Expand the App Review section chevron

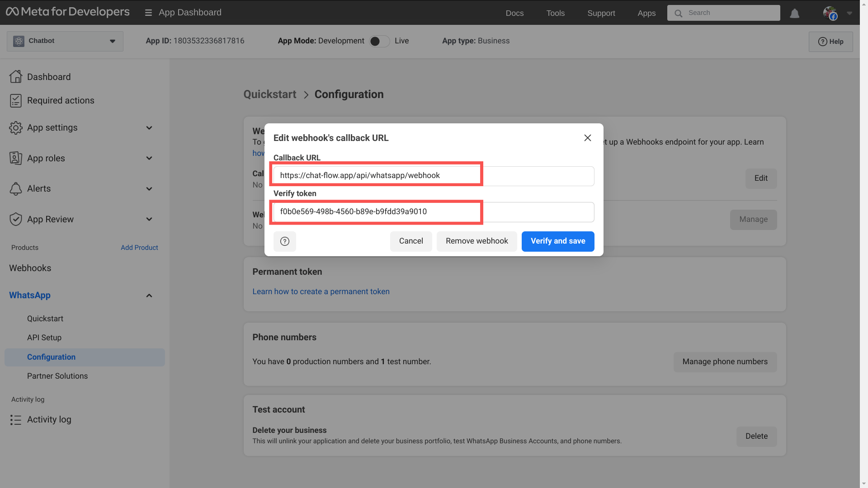[149, 219]
